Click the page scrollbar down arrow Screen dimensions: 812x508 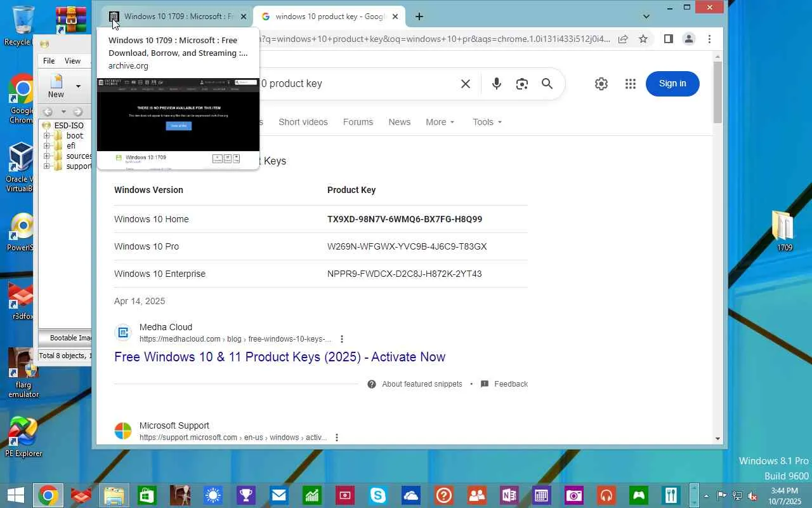pyautogui.click(x=717, y=438)
